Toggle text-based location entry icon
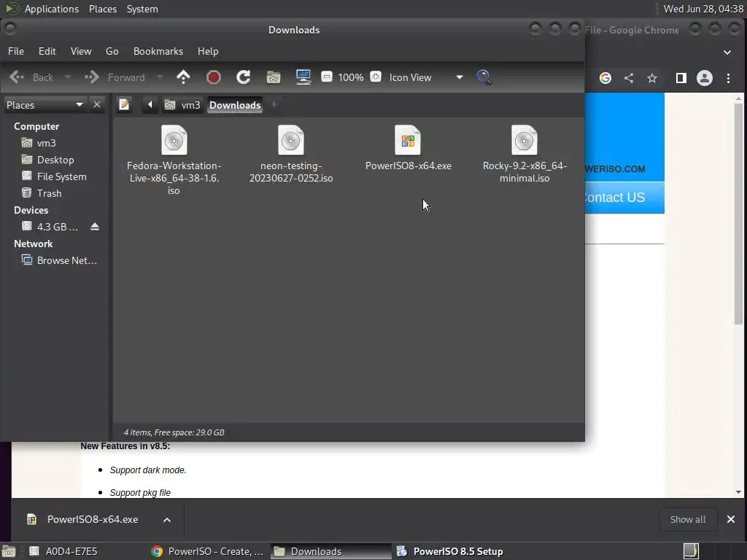747x560 pixels. pos(124,104)
